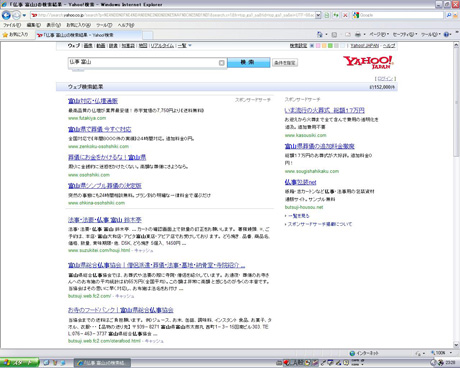Open sponsored result for www.futakiya.com
This screenshot has height=368, width=460.
point(93,101)
